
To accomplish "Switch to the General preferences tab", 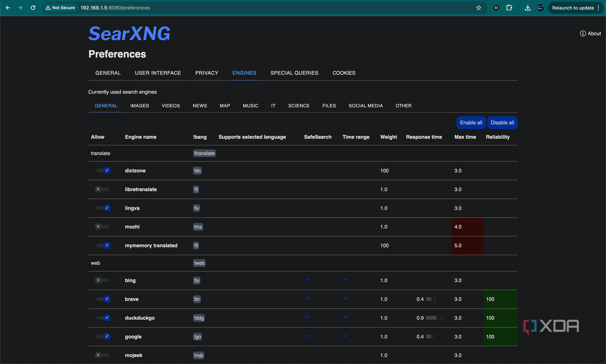I will coord(108,73).
